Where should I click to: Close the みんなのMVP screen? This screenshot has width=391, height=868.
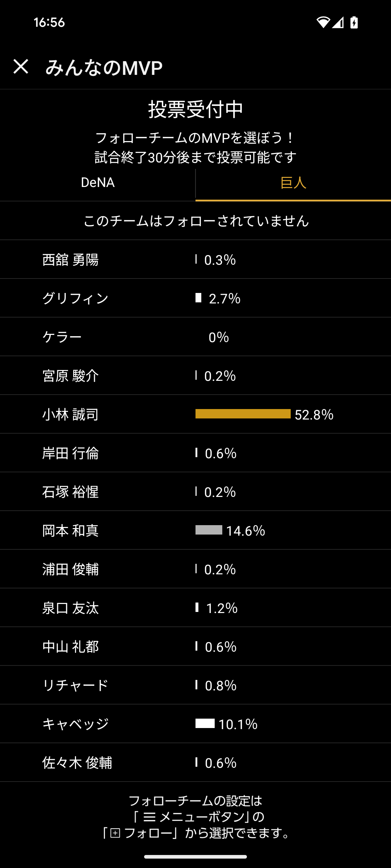point(21,67)
